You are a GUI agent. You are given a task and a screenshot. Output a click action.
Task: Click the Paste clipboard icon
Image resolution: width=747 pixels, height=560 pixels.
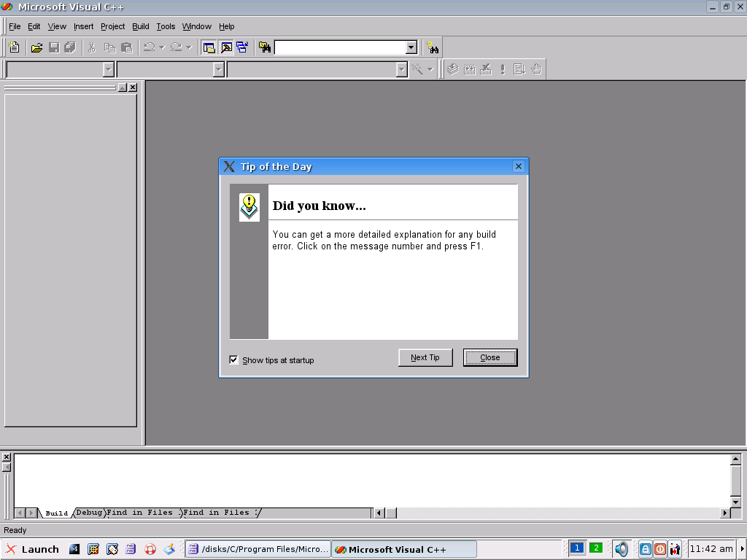(x=127, y=47)
